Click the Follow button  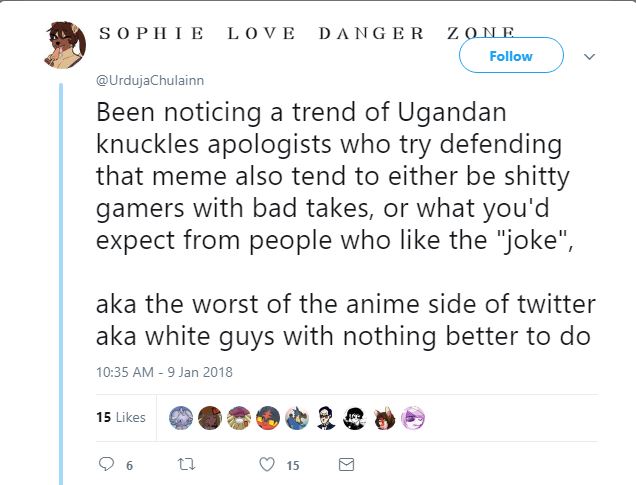point(511,55)
